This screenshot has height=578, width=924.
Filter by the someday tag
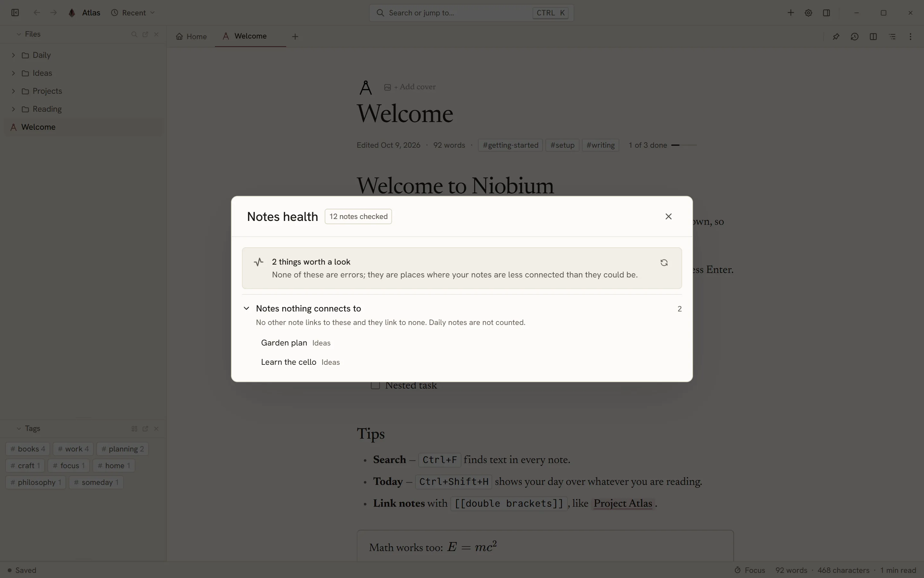point(96,482)
